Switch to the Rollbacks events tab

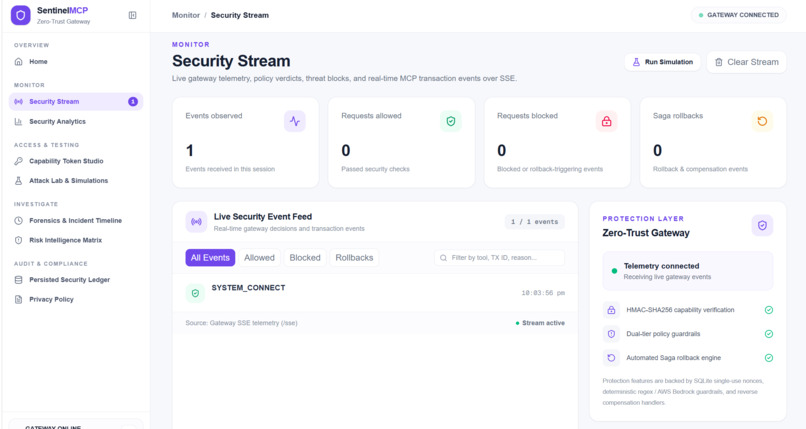pos(354,258)
